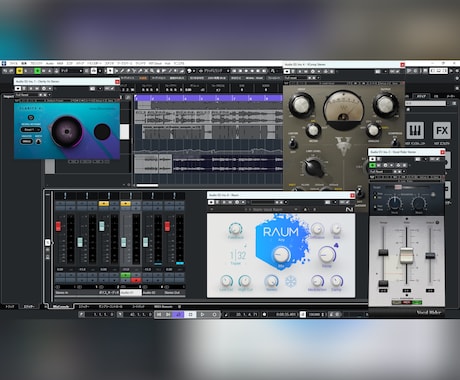Click Raum's Feedback knob

click(x=235, y=229)
